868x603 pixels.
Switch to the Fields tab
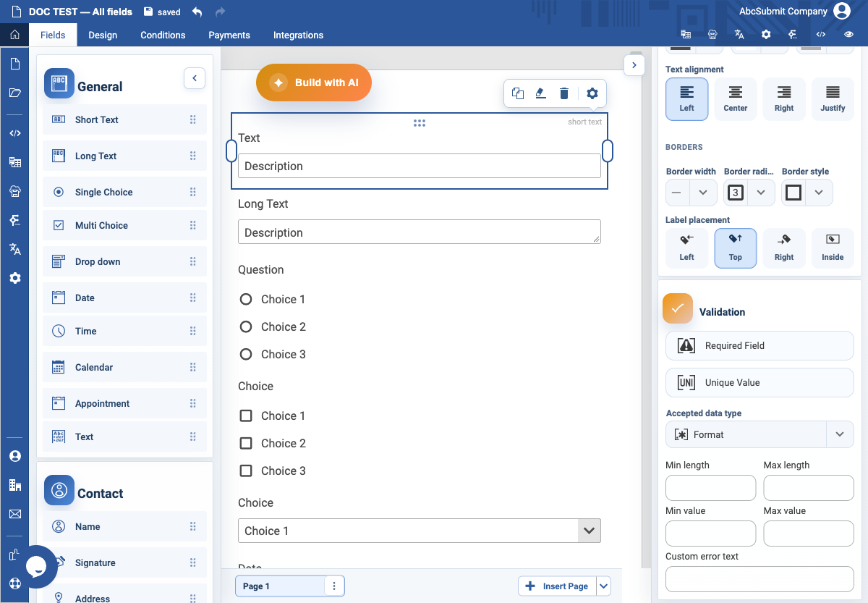(53, 35)
